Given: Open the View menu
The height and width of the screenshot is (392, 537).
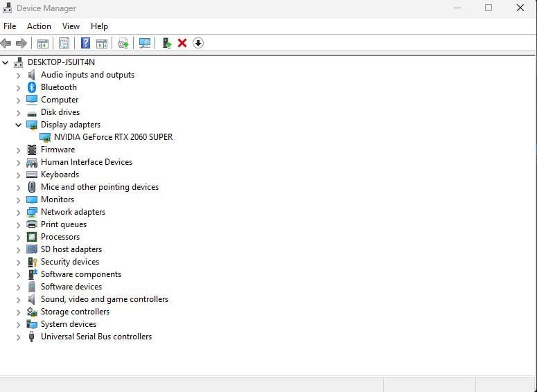Looking at the screenshot, I should [x=71, y=26].
